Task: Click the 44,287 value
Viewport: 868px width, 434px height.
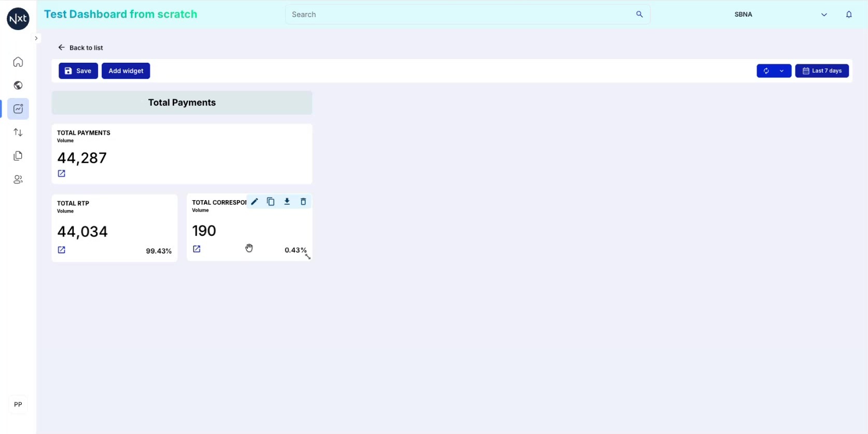Action: [82, 158]
